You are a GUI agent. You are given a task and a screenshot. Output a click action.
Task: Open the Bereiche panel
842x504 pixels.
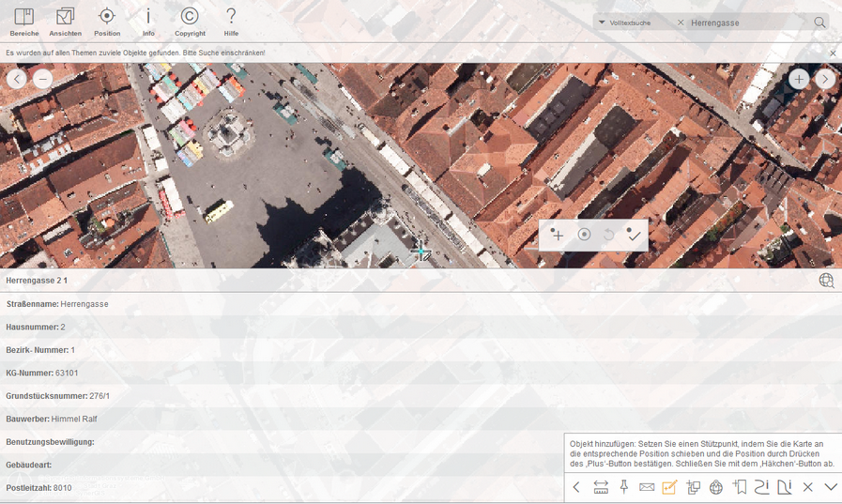tap(24, 21)
